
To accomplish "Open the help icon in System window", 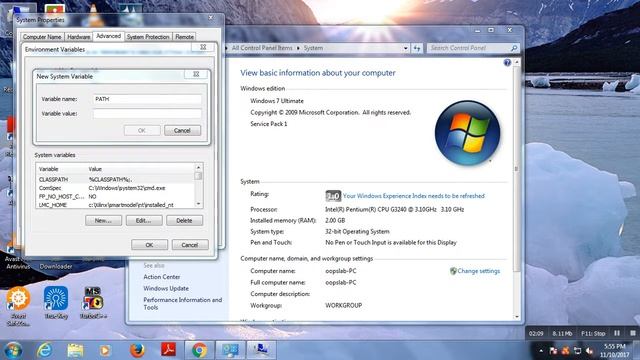I will pyautogui.click(x=507, y=62).
